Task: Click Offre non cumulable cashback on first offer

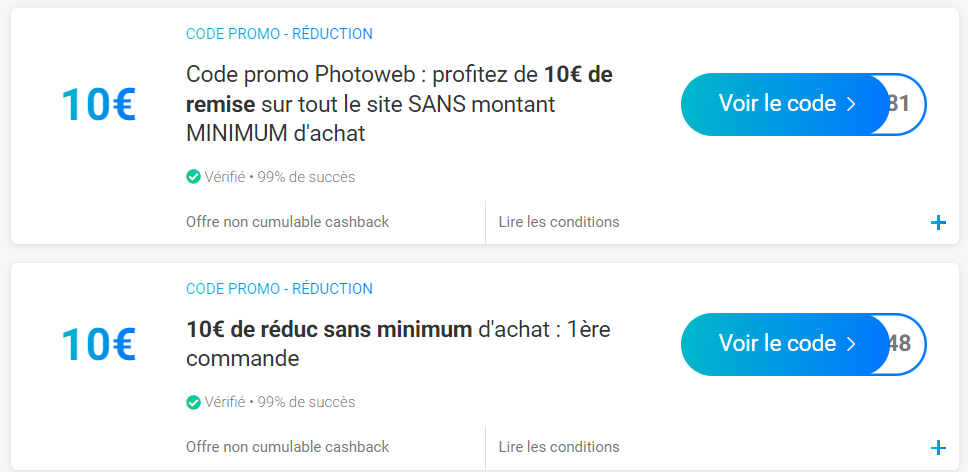Action: (x=288, y=222)
